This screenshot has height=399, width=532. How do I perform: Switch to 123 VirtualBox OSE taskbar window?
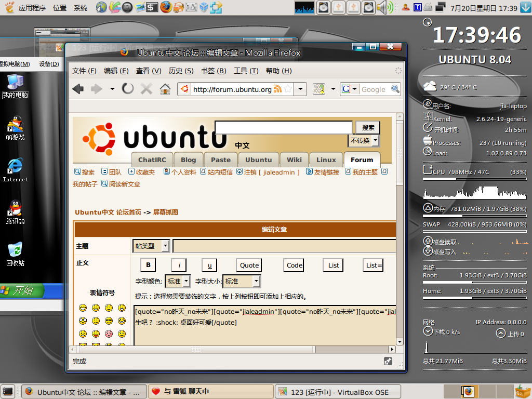[x=338, y=392]
